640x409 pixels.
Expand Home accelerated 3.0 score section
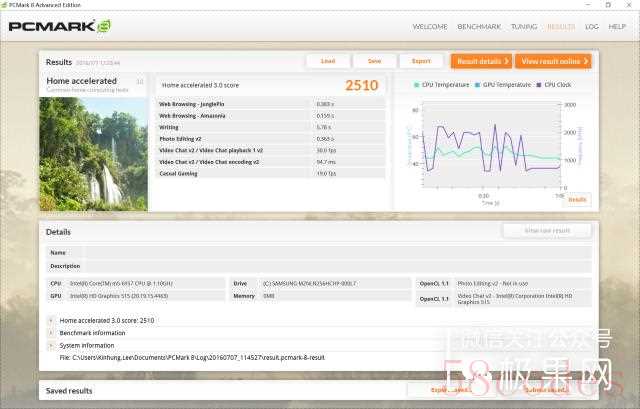51,320
